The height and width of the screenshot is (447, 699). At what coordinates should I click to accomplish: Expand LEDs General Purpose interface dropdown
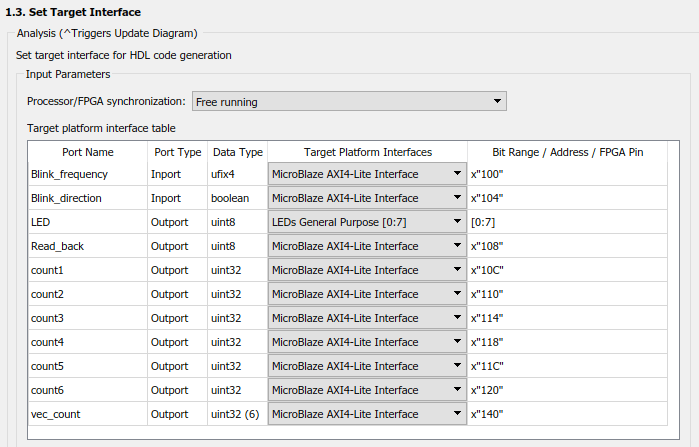pyautogui.click(x=366, y=222)
